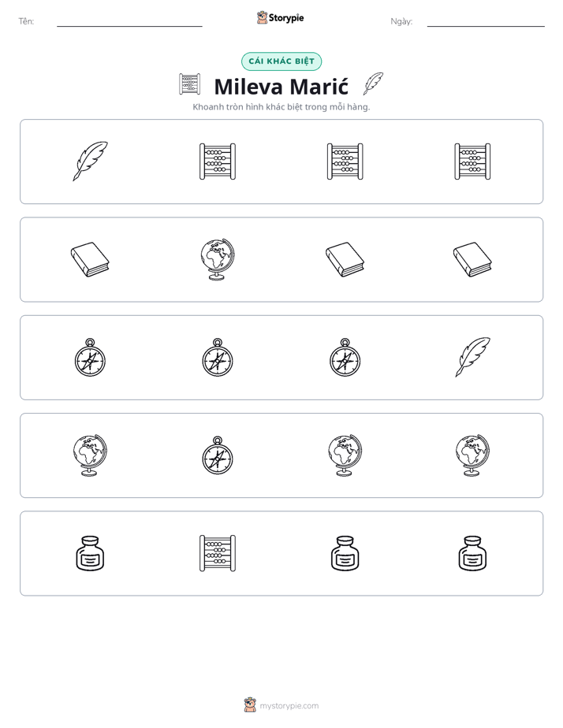Pick the feather in the compass row
The width and height of the screenshot is (563, 728).
[x=472, y=357]
